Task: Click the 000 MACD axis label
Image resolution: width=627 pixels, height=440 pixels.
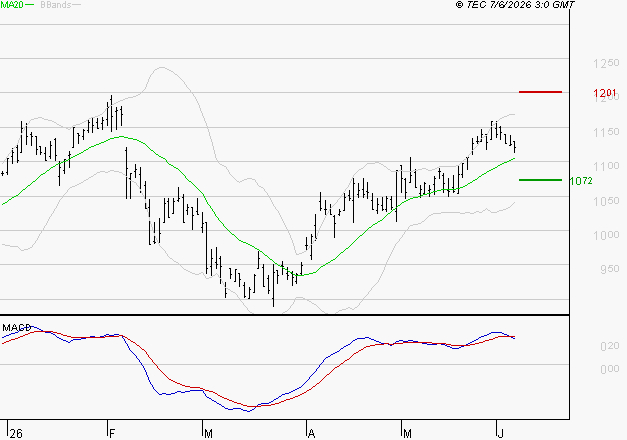Action: [x=610, y=369]
